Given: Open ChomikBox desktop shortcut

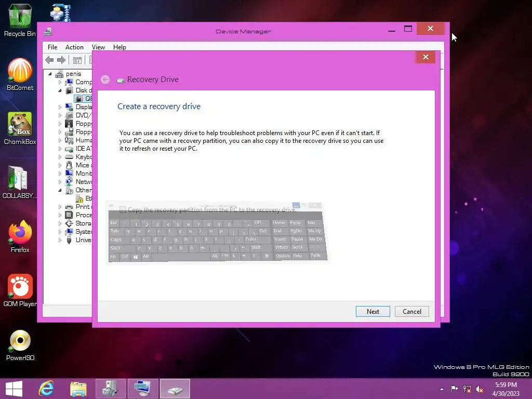Looking at the screenshot, I should [x=20, y=128].
